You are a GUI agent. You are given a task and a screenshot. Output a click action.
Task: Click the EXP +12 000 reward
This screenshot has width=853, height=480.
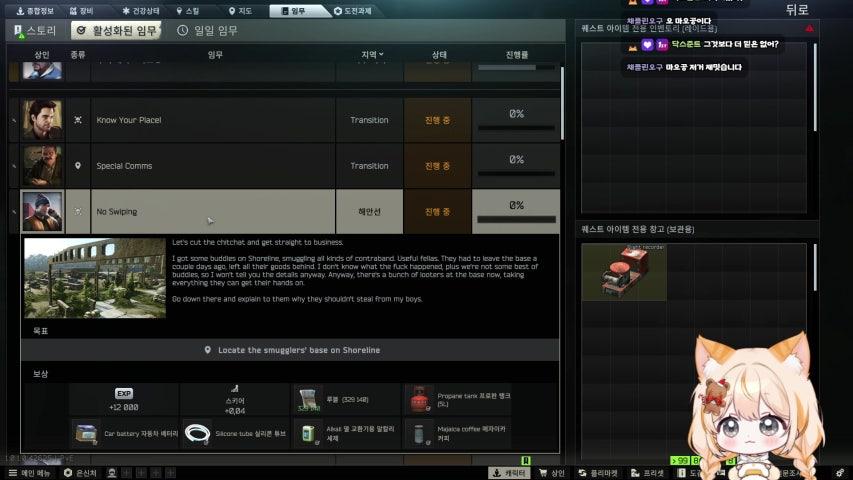click(124, 400)
